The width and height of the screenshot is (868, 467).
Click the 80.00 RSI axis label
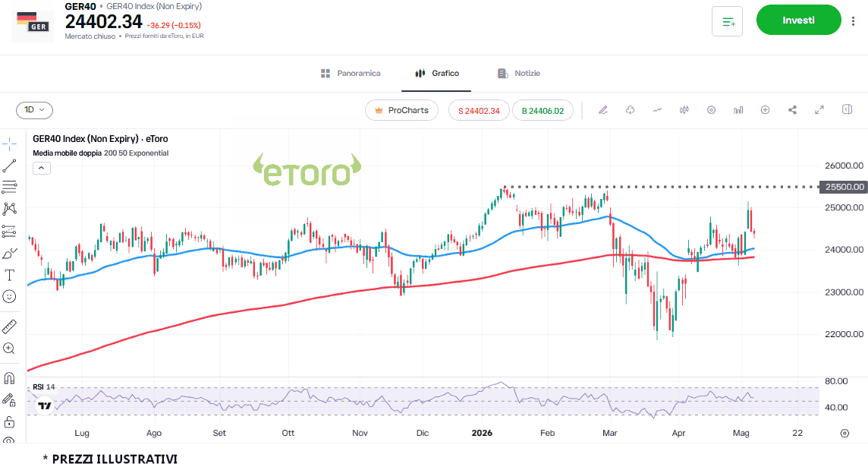click(x=836, y=381)
